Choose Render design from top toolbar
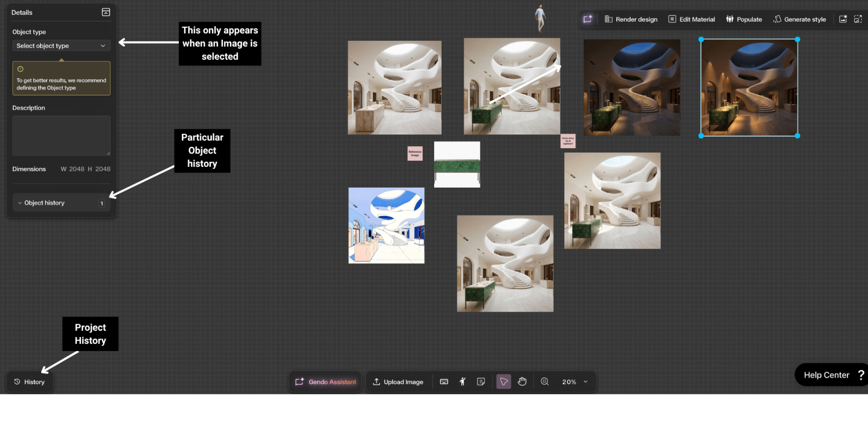Image resolution: width=868 pixels, height=423 pixels. tap(631, 19)
